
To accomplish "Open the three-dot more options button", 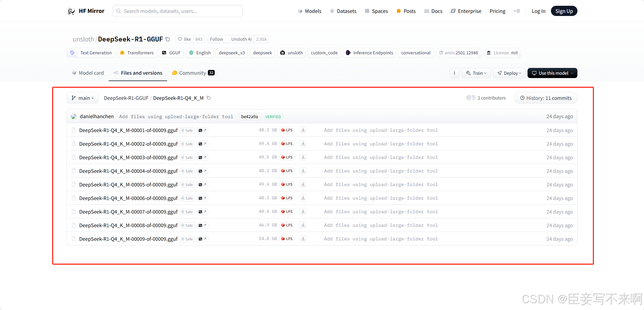I will (x=454, y=73).
